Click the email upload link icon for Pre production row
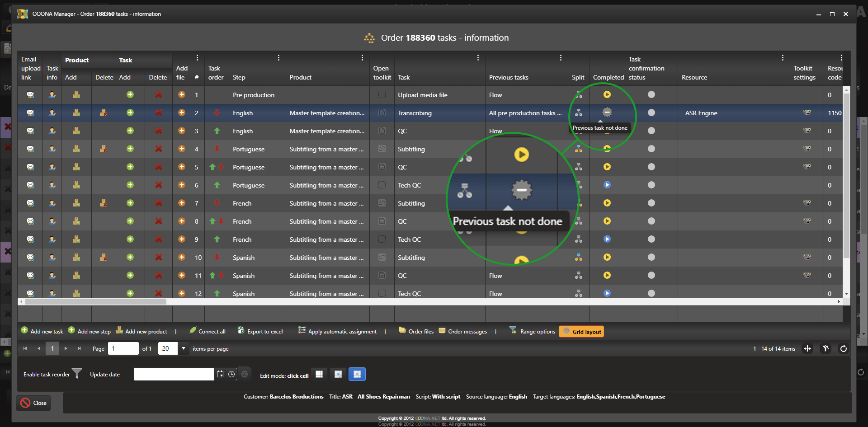The height and width of the screenshot is (427, 868). pyautogui.click(x=30, y=95)
